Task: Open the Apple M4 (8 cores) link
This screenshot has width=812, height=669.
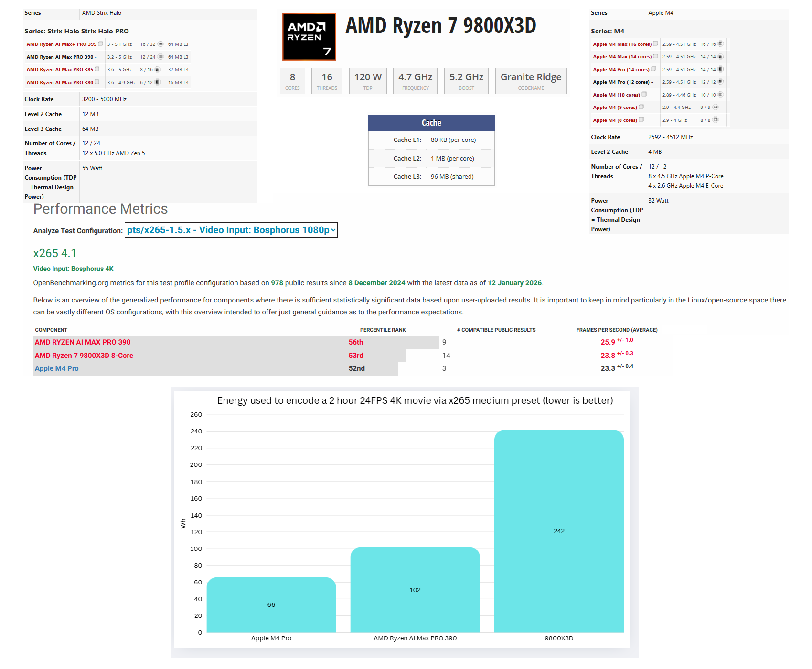Action: click(x=615, y=120)
